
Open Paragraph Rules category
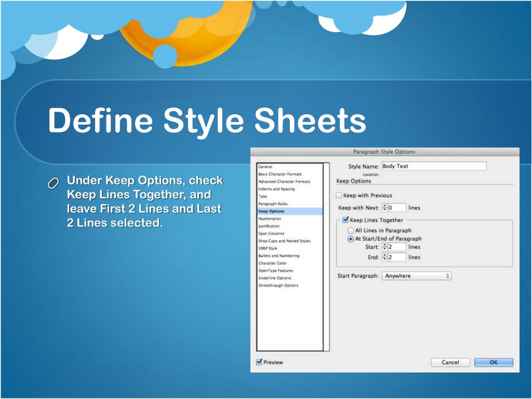tap(273, 204)
